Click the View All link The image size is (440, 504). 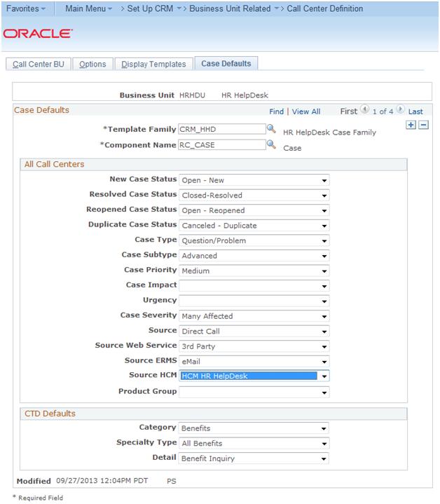[x=305, y=111]
